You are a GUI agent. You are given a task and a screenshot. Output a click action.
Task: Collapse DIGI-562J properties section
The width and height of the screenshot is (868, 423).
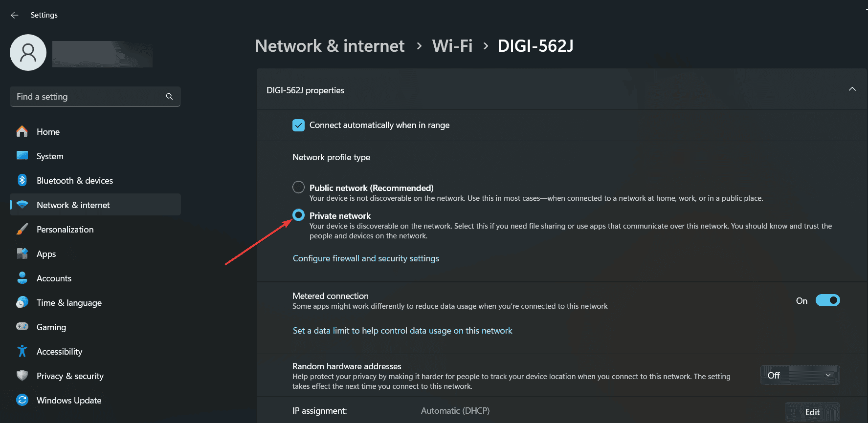852,89
